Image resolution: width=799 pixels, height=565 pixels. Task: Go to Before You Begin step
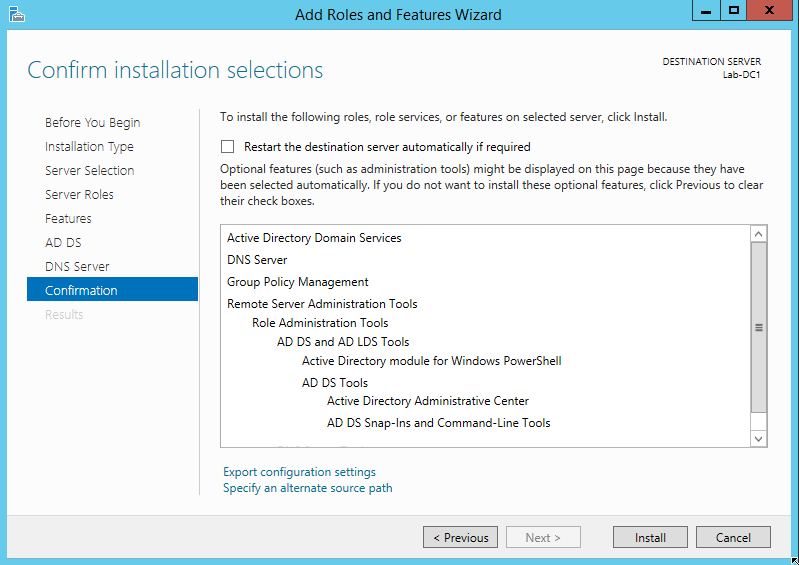[x=92, y=123]
